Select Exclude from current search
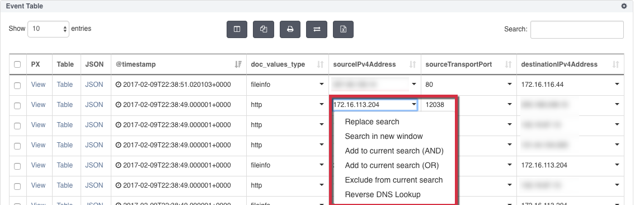The image size is (644, 205). coord(394,180)
